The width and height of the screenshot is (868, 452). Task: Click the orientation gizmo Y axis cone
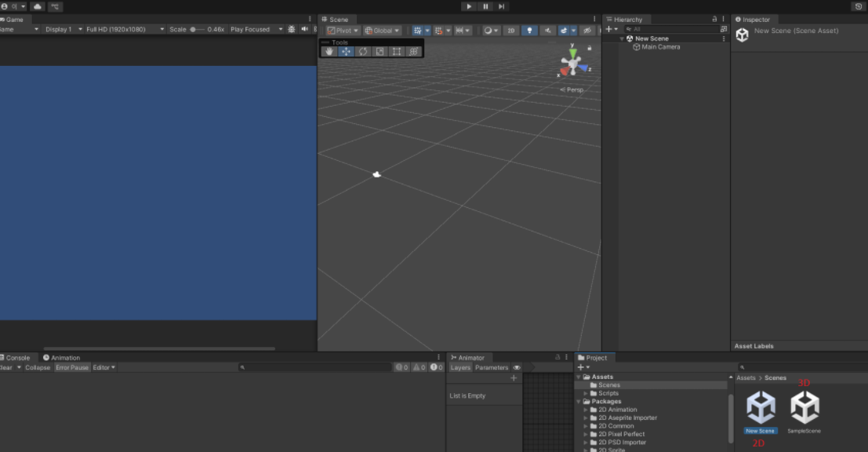point(572,53)
